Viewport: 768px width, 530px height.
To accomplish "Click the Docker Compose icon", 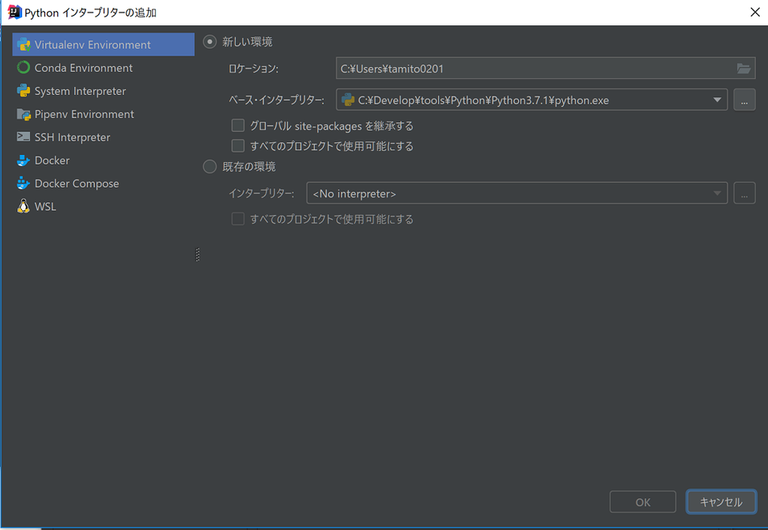I will pyautogui.click(x=24, y=183).
